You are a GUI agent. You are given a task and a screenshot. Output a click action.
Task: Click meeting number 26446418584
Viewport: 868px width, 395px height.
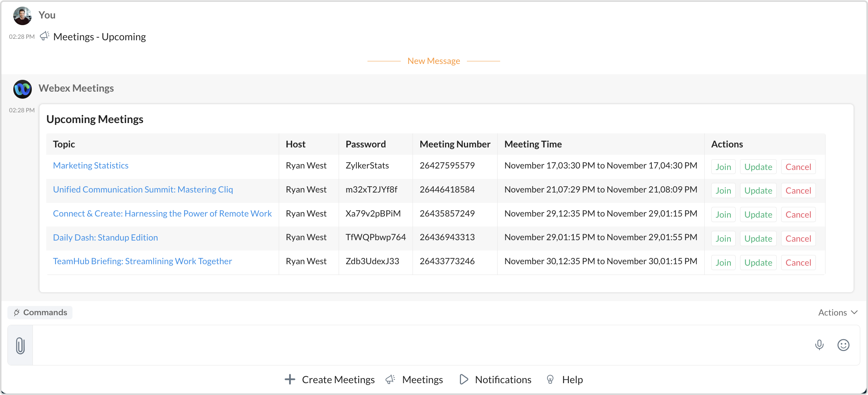pos(447,190)
